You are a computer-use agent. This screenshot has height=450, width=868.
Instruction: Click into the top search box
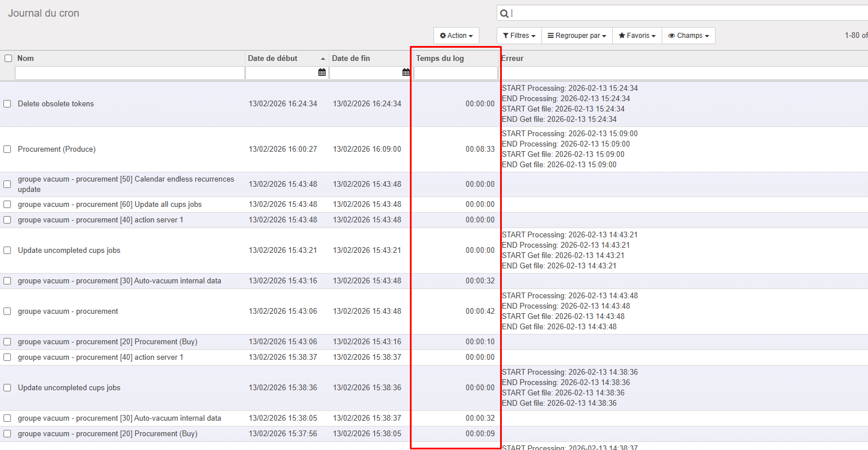[684, 14]
